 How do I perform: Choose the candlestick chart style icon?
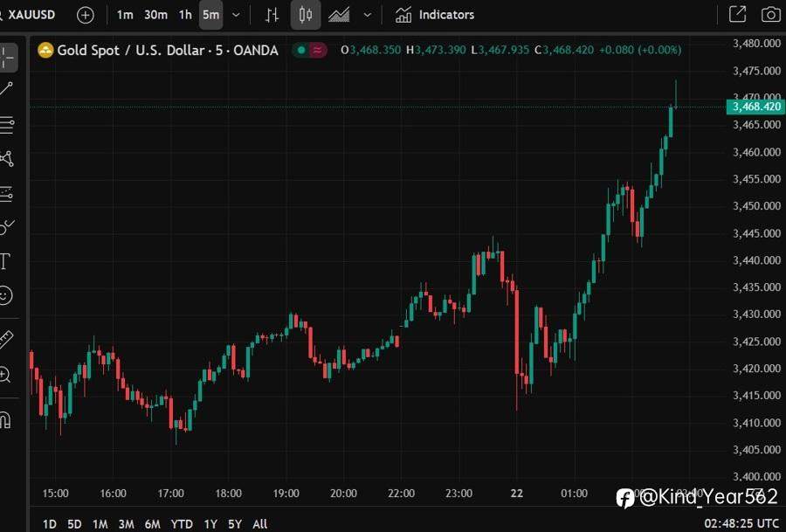[306, 15]
